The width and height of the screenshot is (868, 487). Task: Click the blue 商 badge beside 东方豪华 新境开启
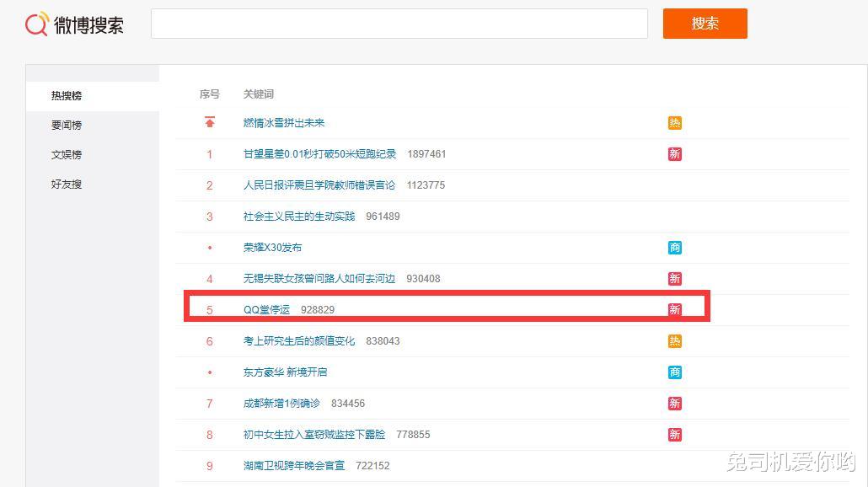pyautogui.click(x=674, y=372)
